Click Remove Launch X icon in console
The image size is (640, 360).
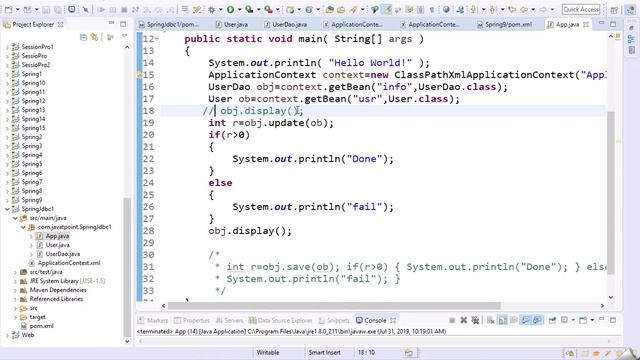click(464, 320)
